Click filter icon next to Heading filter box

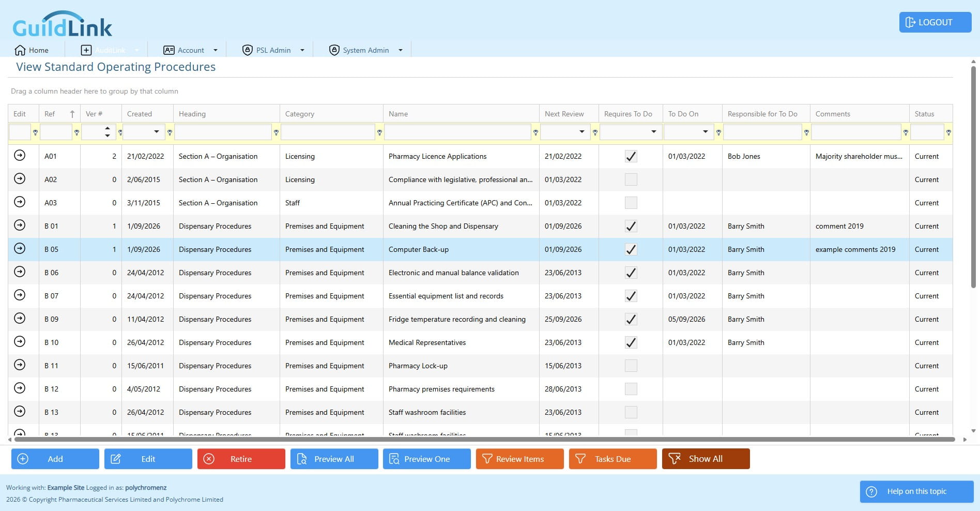tap(276, 132)
